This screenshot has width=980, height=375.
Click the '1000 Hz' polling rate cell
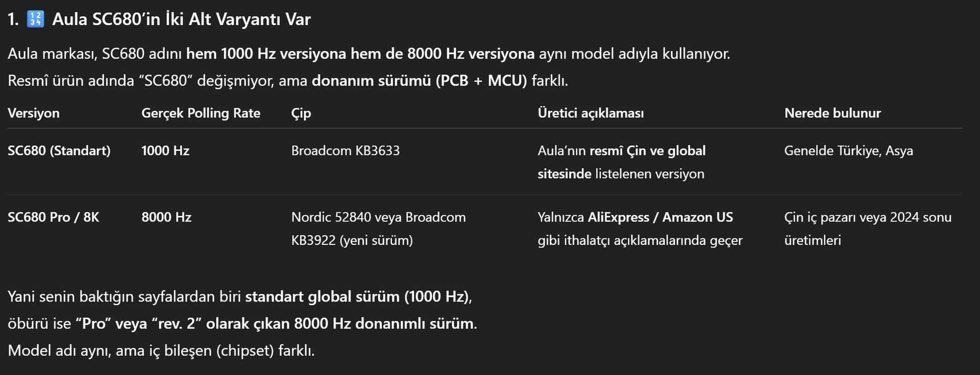(x=165, y=151)
